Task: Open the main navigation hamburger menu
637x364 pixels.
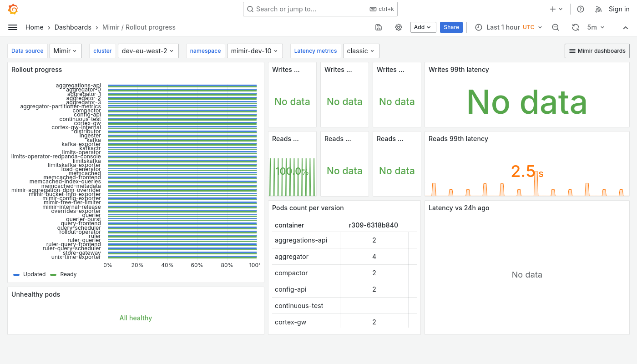Action: (12, 27)
